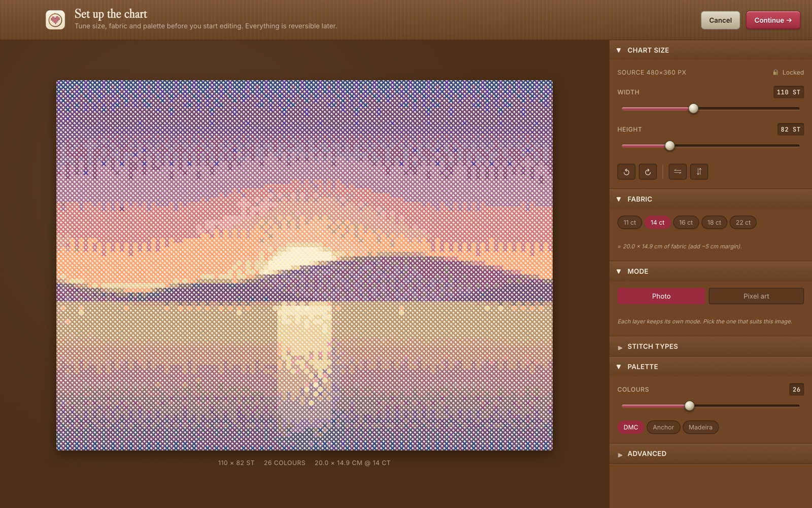Edit the width value 110 ST
The image size is (812, 508).
pos(789,92)
